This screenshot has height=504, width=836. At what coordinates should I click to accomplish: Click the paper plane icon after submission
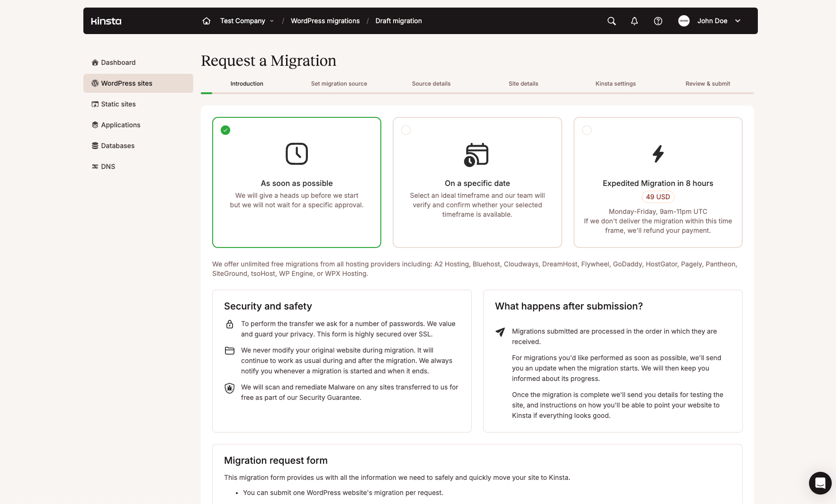click(x=500, y=332)
